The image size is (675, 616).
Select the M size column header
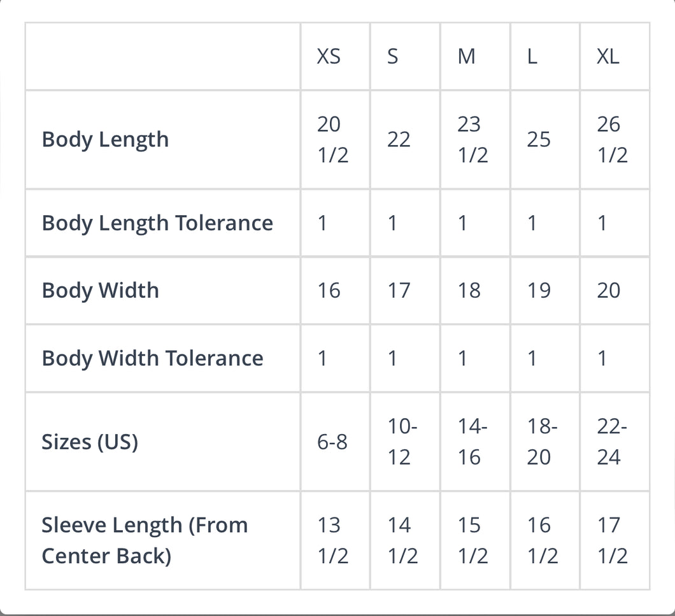tap(467, 57)
